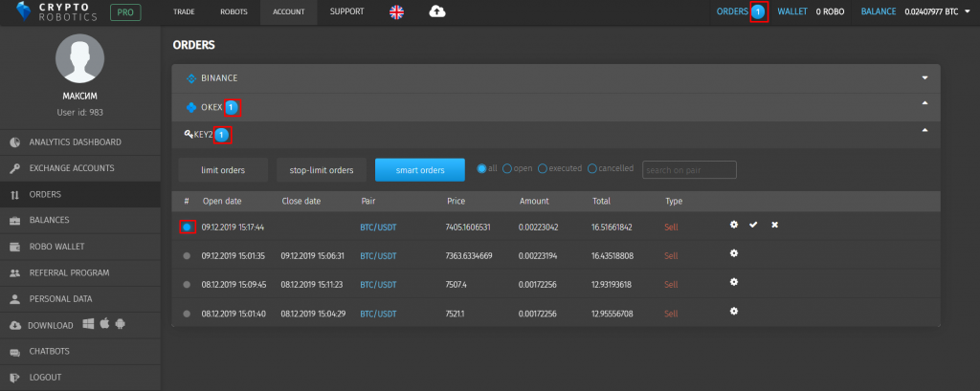Open settings gear for the 7405.1606531 order
This screenshot has width=980, height=391.
point(734,225)
